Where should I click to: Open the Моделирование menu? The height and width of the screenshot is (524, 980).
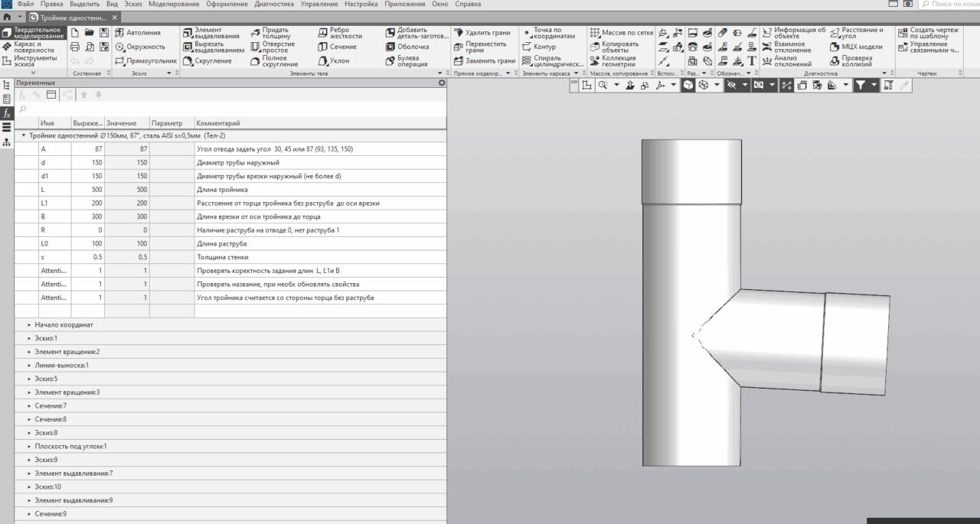175,5
